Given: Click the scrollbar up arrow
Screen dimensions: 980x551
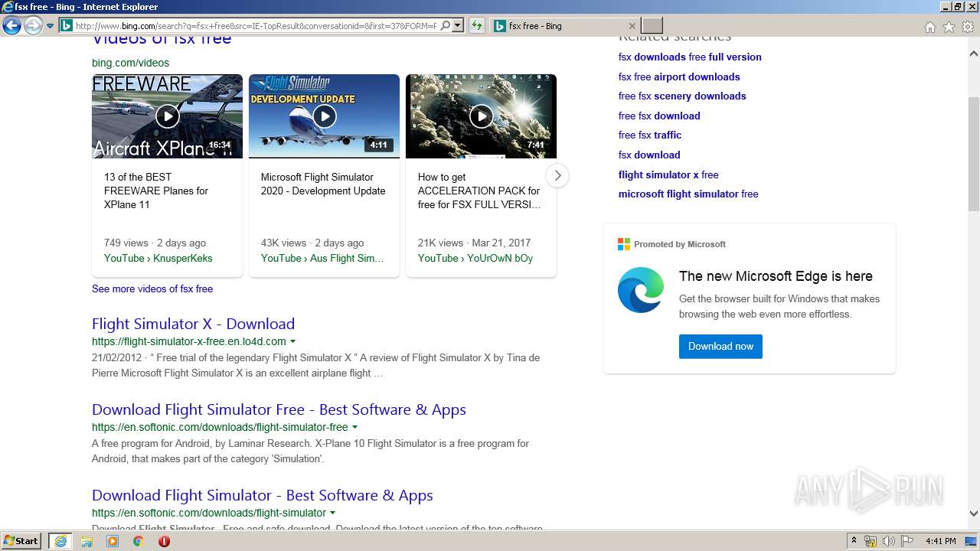Looking at the screenshot, I should point(973,54).
